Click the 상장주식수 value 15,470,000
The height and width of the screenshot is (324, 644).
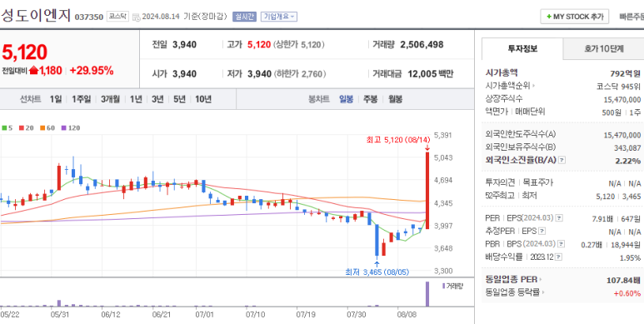coord(622,99)
